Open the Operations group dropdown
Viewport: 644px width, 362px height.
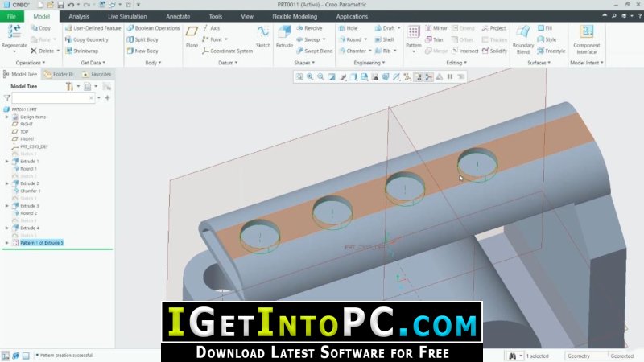(x=31, y=63)
